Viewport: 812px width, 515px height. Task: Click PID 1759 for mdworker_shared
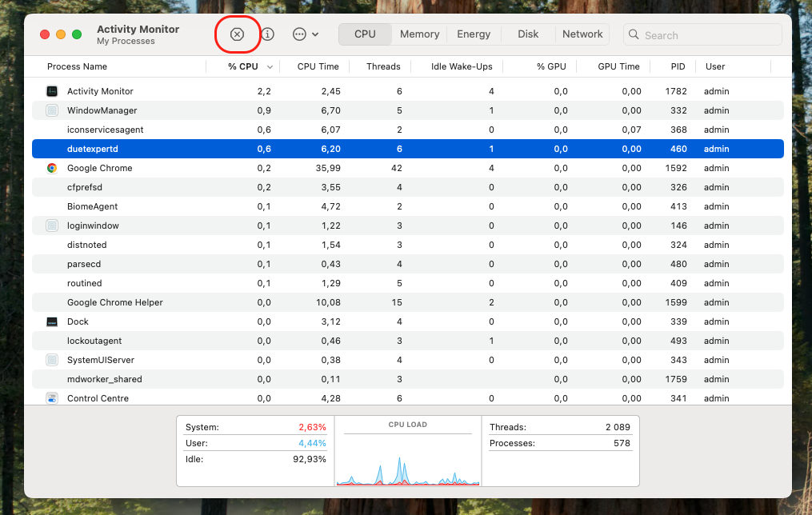[676, 379]
